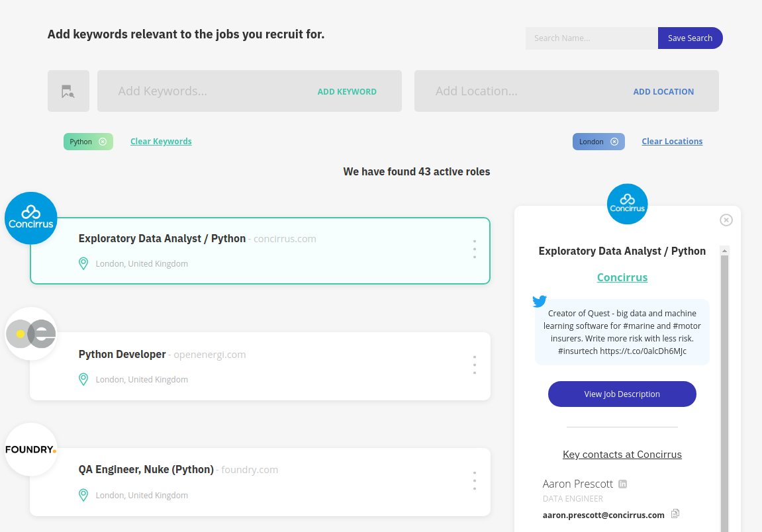Open options menu for Exploratory Data Analyst
The height and width of the screenshot is (532, 762).
point(474,249)
